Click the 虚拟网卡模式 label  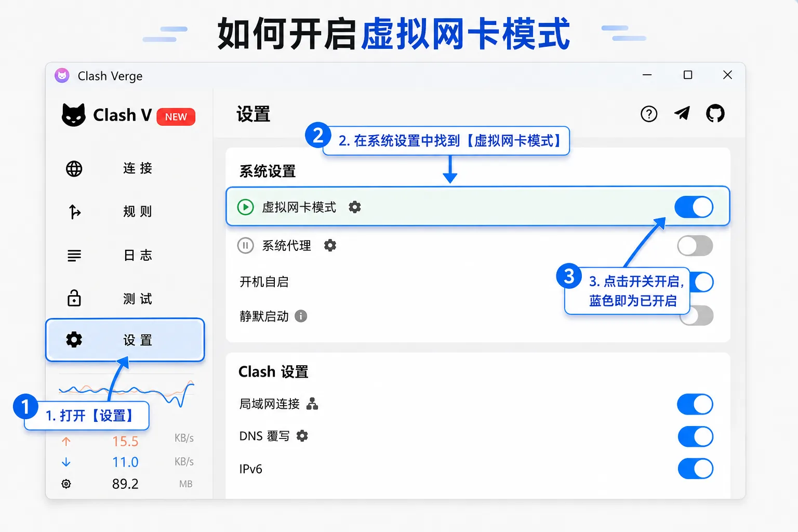tap(299, 207)
